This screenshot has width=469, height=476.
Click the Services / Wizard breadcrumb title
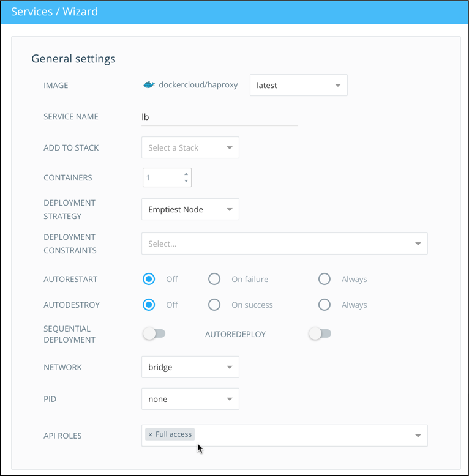tap(54, 12)
